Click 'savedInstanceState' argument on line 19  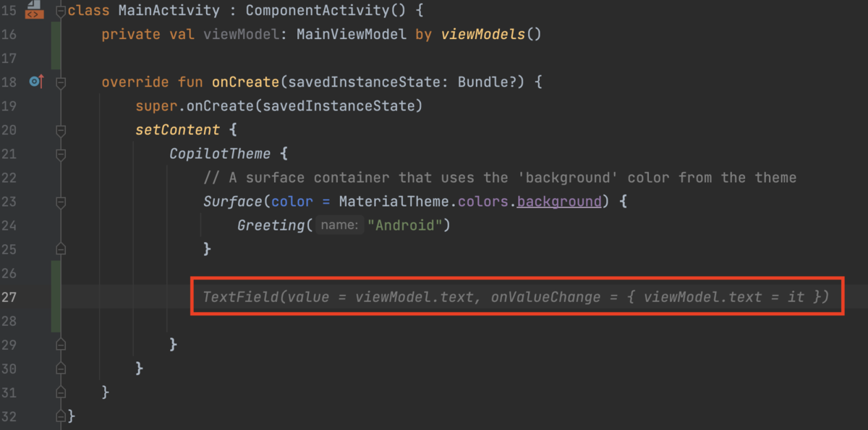[339, 106]
